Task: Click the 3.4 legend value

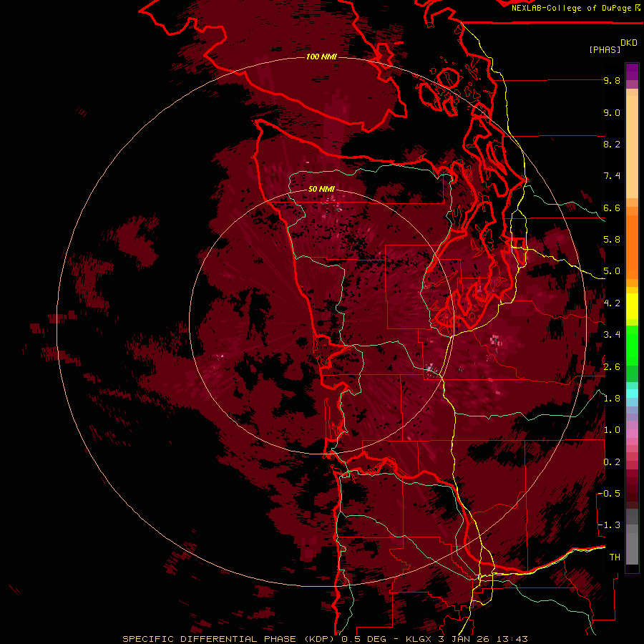Action: 612,335
